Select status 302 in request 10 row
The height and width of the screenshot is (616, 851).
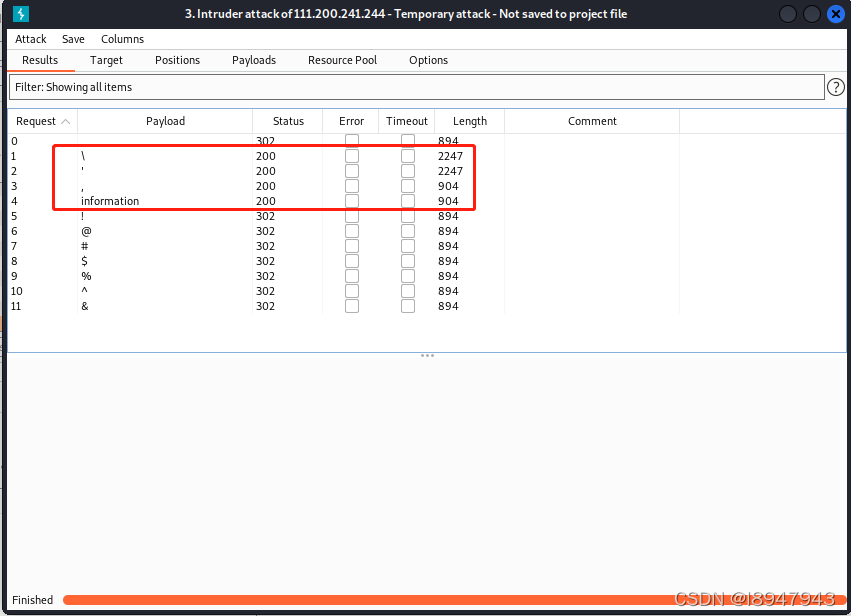tap(265, 291)
